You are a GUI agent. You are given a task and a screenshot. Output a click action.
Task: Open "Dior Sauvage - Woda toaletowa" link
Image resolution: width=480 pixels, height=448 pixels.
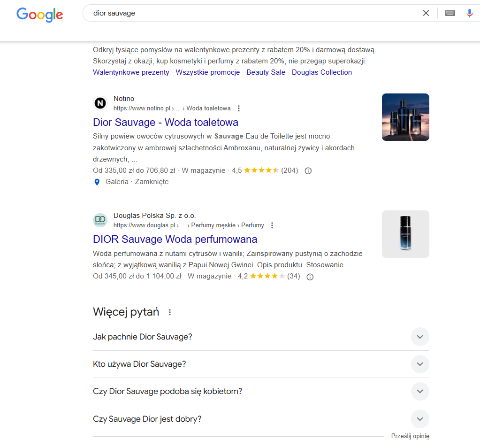point(166,122)
